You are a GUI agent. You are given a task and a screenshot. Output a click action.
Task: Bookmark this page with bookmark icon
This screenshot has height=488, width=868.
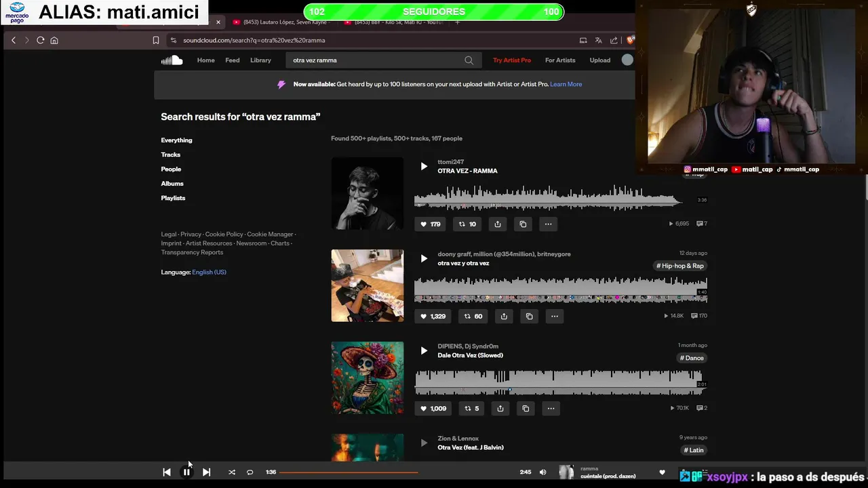[x=156, y=40]
